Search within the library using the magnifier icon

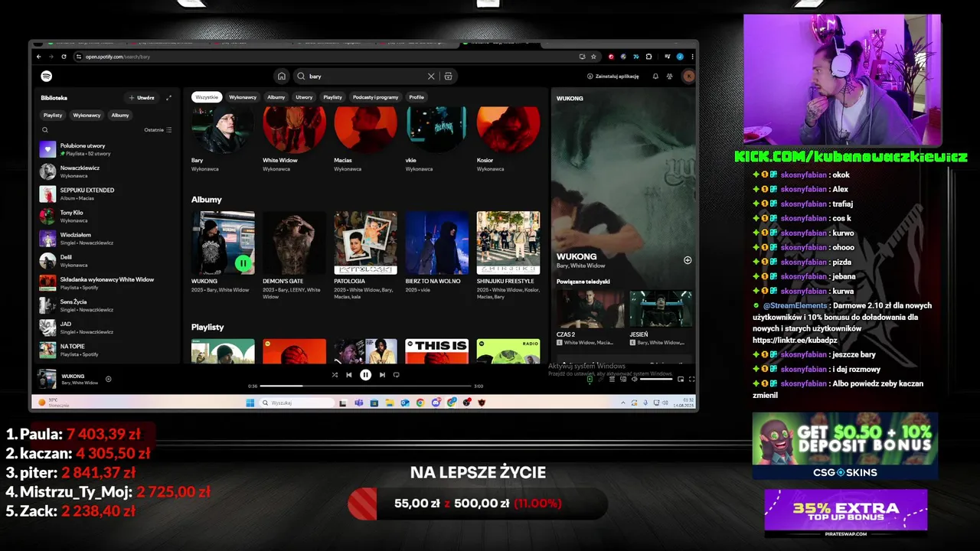pyautogui.click(x=45, y=129)
